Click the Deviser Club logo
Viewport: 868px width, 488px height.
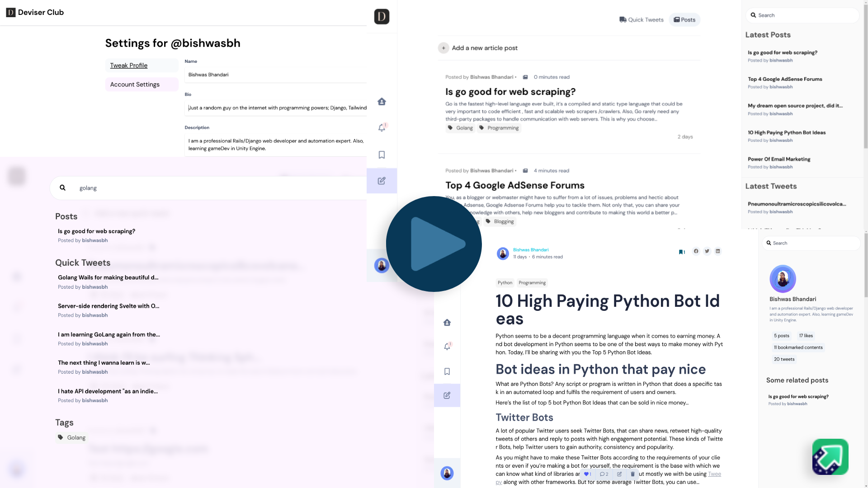[34, 12]
